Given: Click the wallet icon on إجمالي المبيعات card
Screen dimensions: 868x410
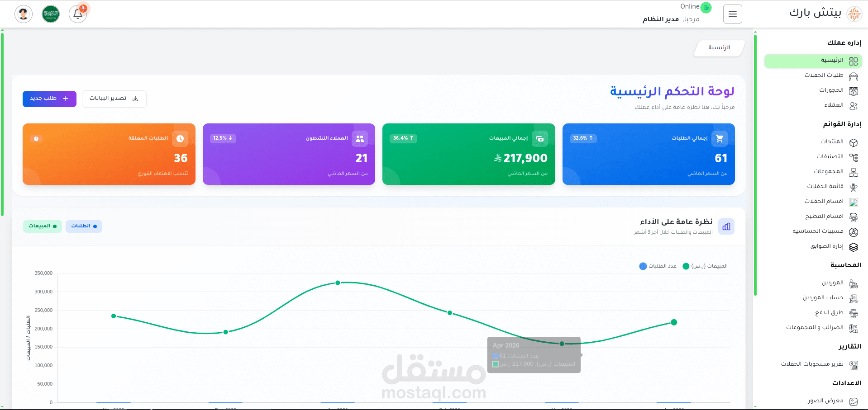Looking at the screenshot, I should point(540,138).
